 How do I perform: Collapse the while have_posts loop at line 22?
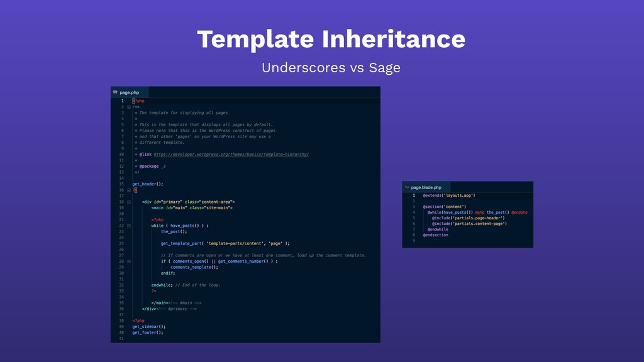(x=128, y=226)
